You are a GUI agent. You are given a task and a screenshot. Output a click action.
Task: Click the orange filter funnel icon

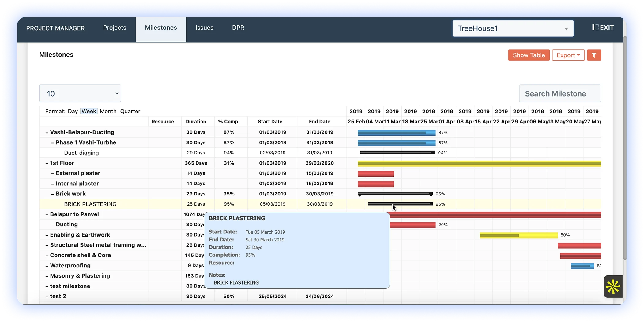click(x=594, y=55)
